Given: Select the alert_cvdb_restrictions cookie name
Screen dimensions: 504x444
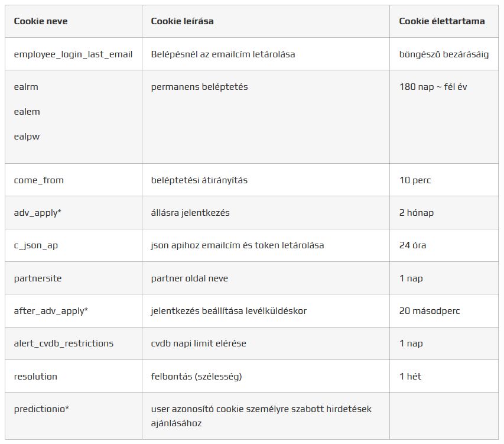Looking at the screenshot, I should tap(64, 343).
